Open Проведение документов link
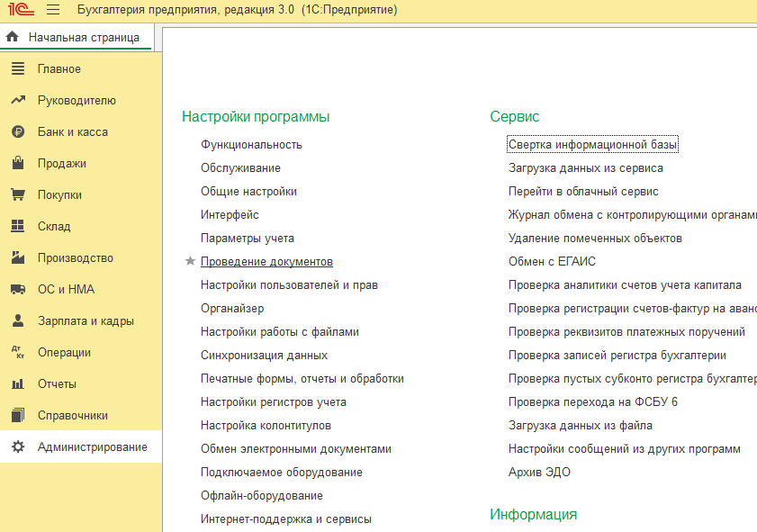757x532 pixels. pyautogui.click(x=267, y=262)
